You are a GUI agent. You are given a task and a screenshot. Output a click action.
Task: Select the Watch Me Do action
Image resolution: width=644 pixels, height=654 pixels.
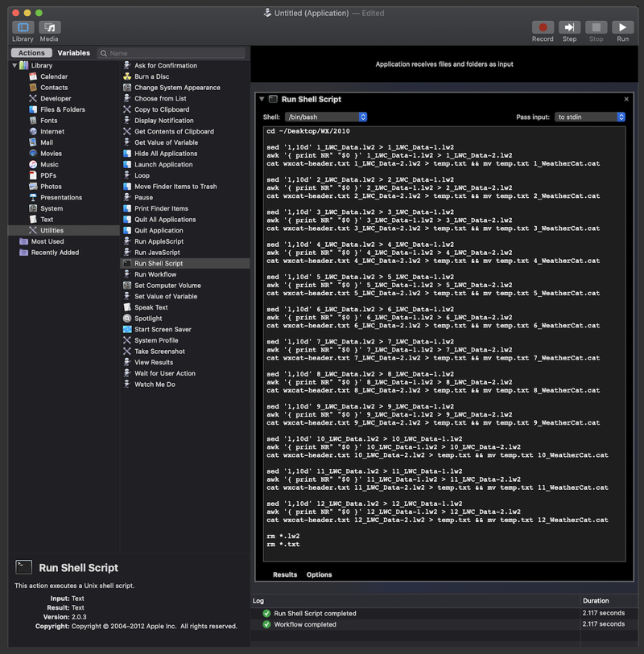pyautogui.click(x=155, y=385)
